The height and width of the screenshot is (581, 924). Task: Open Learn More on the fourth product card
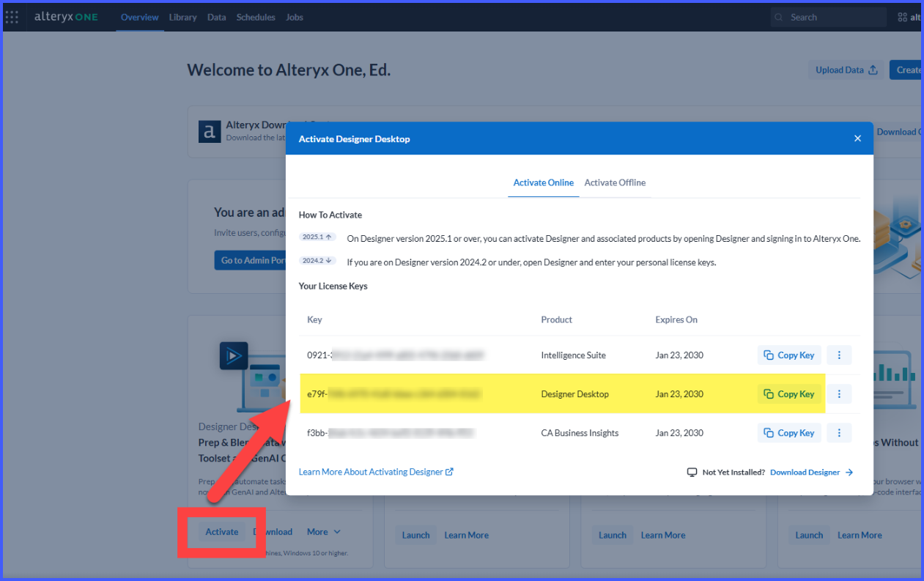pos(860,535)
